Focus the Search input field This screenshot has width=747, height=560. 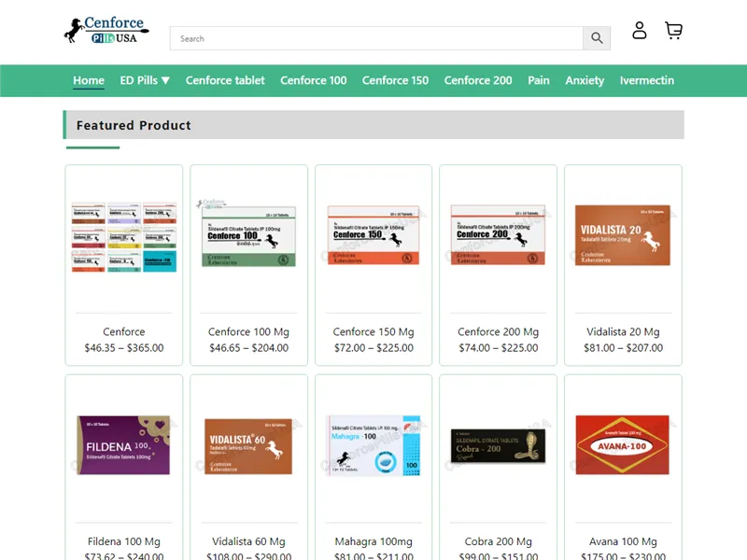376,38
